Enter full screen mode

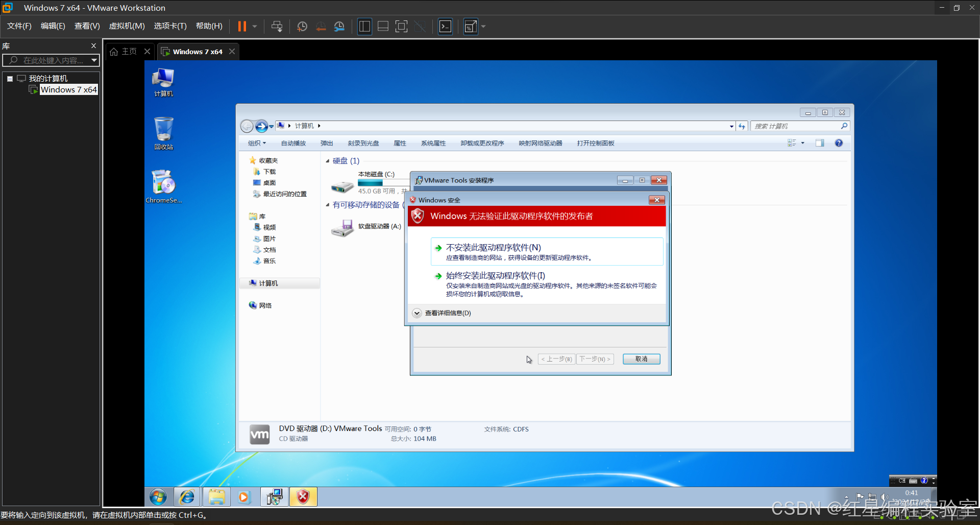tap(401, 26)
